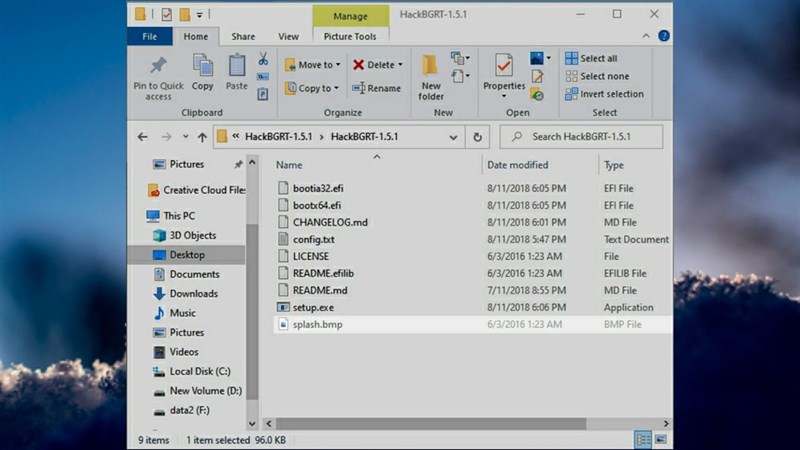
Task: Click the Cut scissors icon
Action: pyautogui.click(x=263, y=59)
